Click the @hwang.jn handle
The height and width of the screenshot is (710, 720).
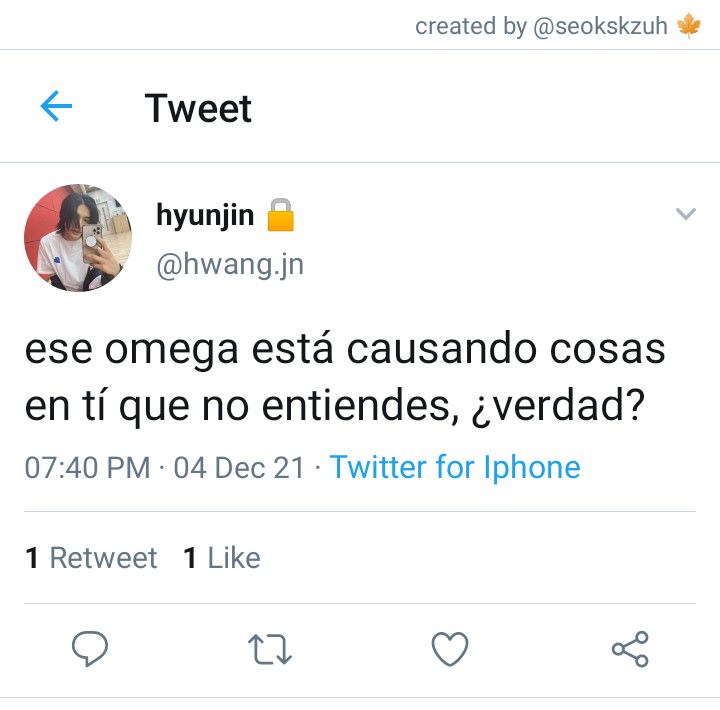[230, 265]
